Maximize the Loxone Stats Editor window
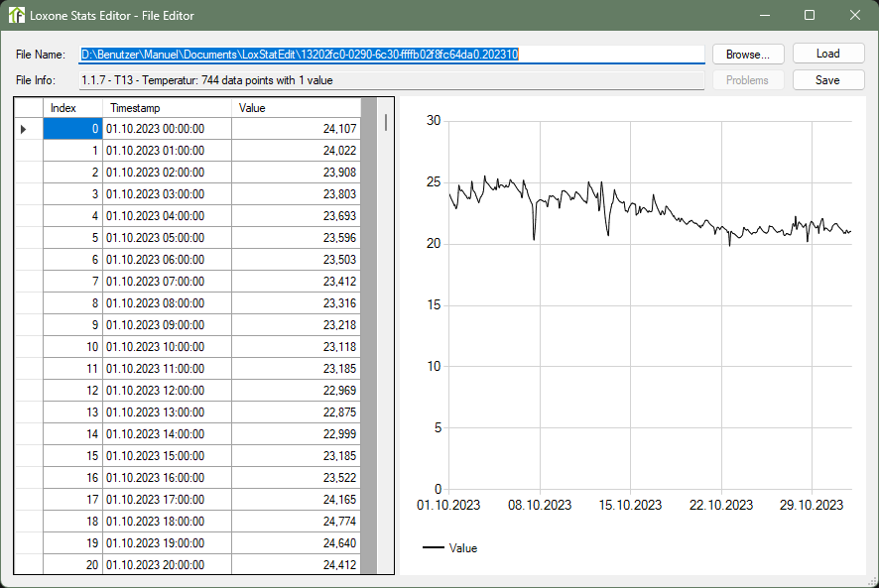Image resolution: width=879 pixels, height=588 pixels. coord(810,15)
